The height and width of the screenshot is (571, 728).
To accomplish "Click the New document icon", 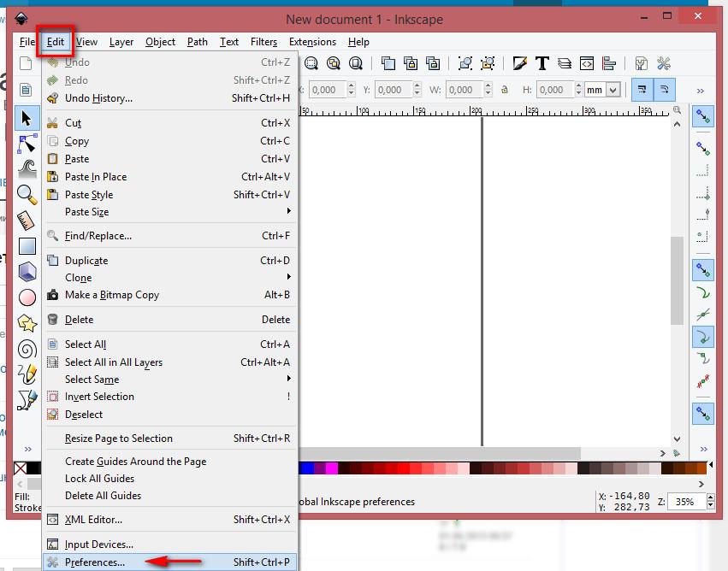I will coord(26,63).
